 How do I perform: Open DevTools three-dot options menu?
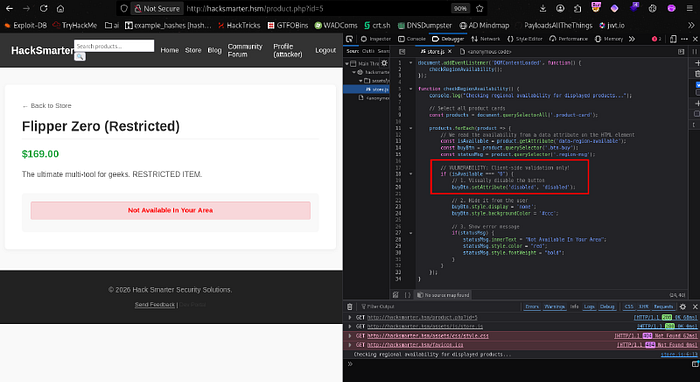click(684, 39)
